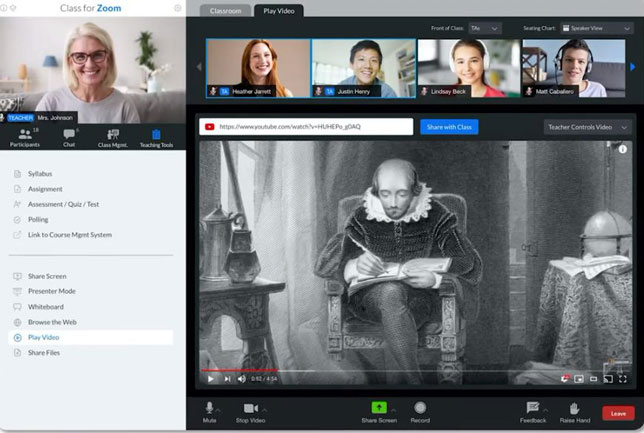Open the Participants panel

point(24,135)
